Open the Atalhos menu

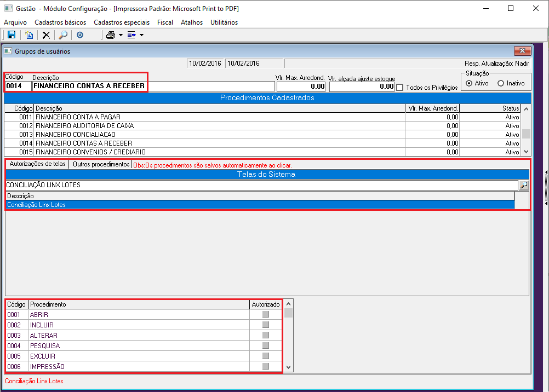coord(192,22)
